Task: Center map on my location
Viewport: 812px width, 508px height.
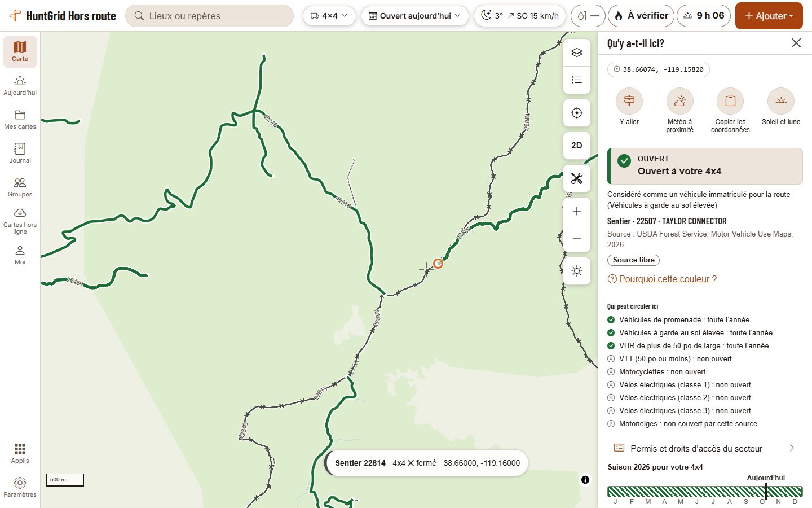Action: coord(576,113)
